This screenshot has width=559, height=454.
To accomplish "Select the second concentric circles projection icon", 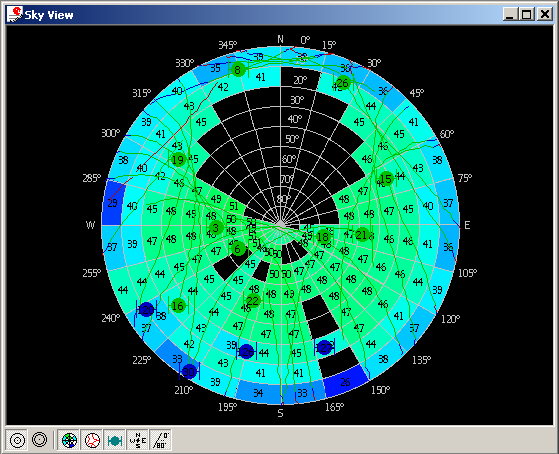I will pyautogui.click(x=40, y=440).
